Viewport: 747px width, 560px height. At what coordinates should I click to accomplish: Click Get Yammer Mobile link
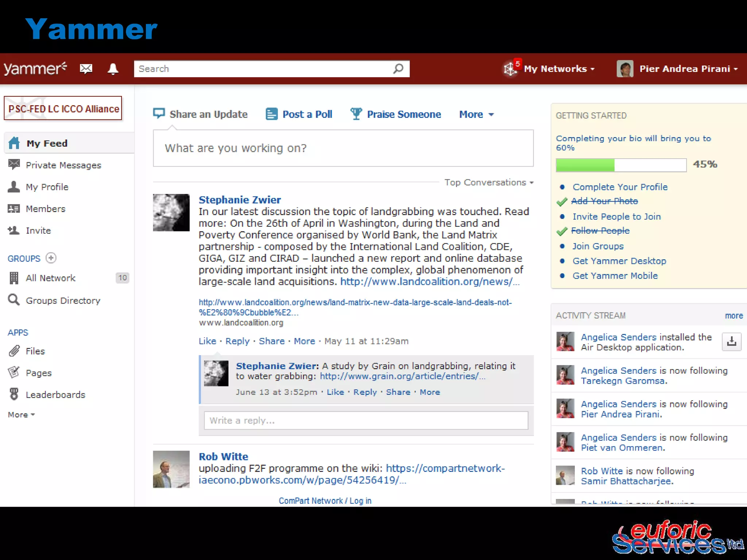(x=615, y=276)
